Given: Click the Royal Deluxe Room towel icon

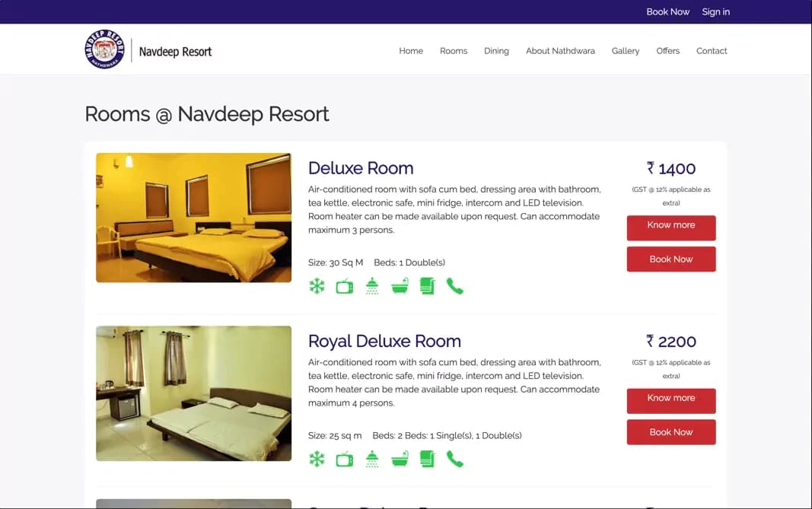Looking at the screenshot, I should coord(427,459).
